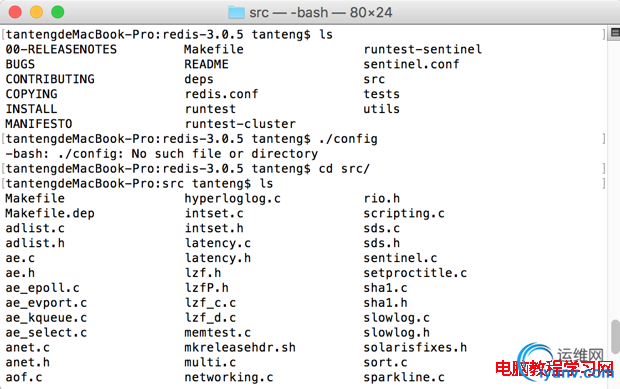Click the 'redis.conf' filename in listing
Viewport: 620px width, 389px height.
pos(221,94)
